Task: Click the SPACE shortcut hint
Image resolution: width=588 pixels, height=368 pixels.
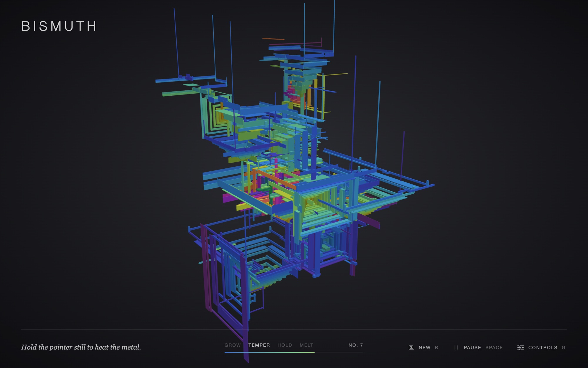Action: click(494, 348)
